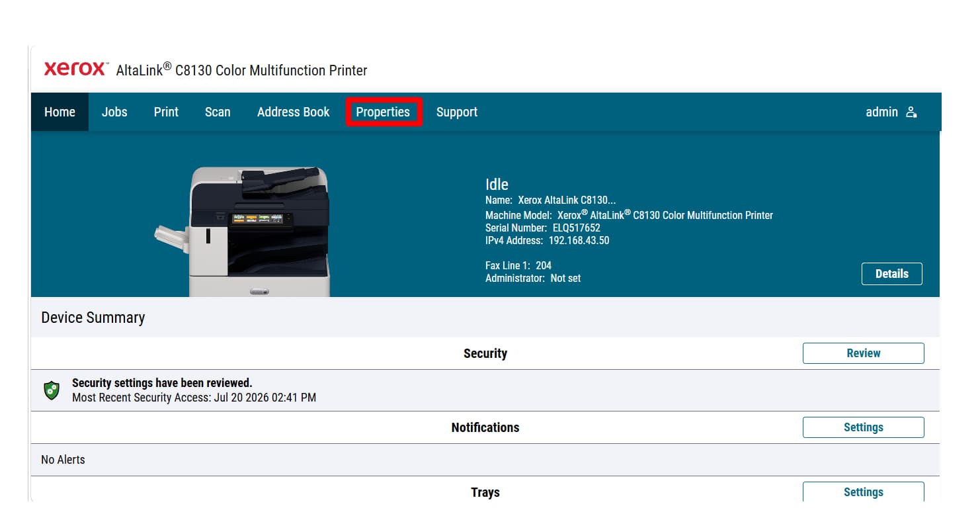Click the Xerox logo
Screen dimensions: 980x516
tap(76, 69)
